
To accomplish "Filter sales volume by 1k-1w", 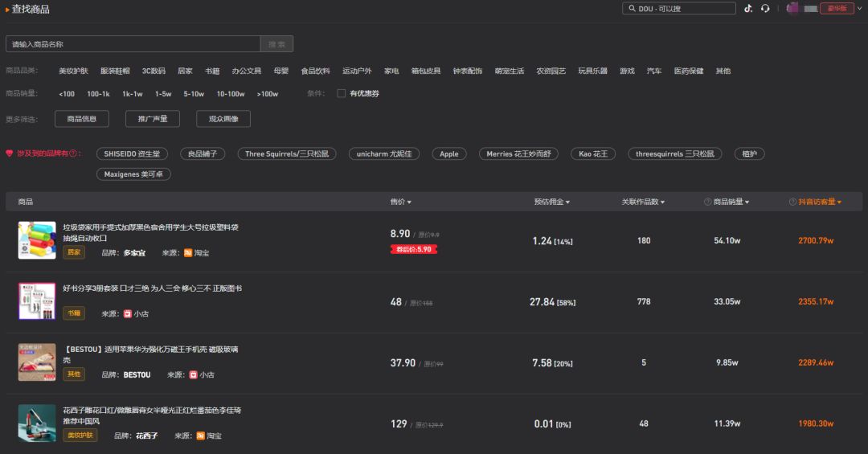I will point(133,93).
